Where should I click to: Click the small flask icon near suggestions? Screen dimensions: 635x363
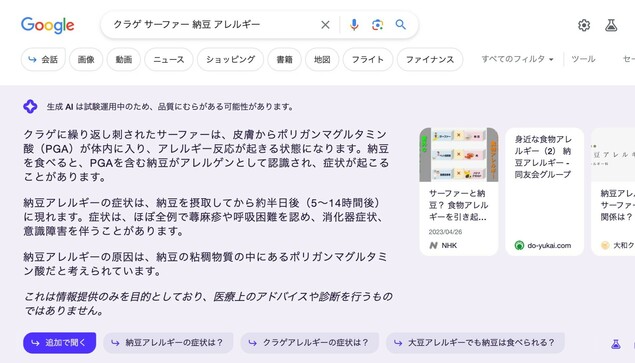616,344
